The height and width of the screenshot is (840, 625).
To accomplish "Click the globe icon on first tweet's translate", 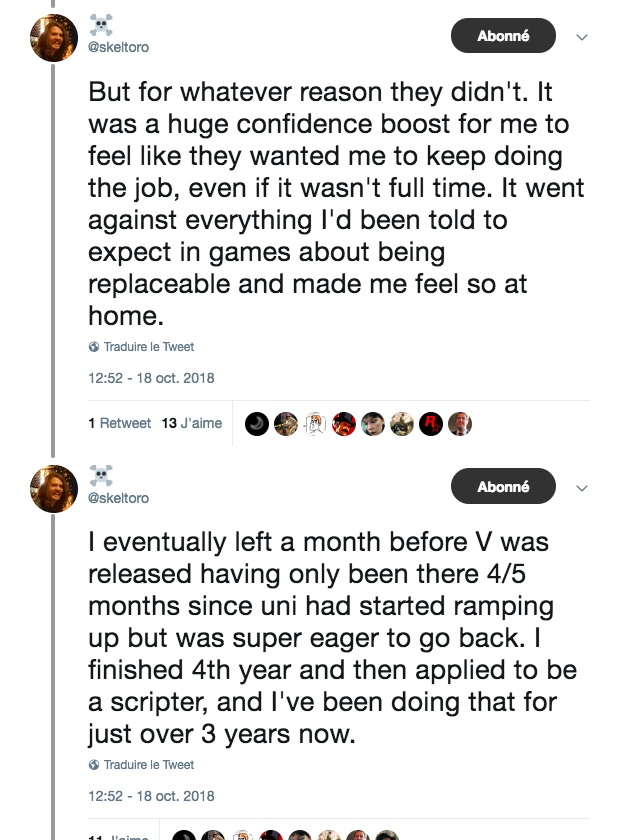I will (x=94, y=347).
